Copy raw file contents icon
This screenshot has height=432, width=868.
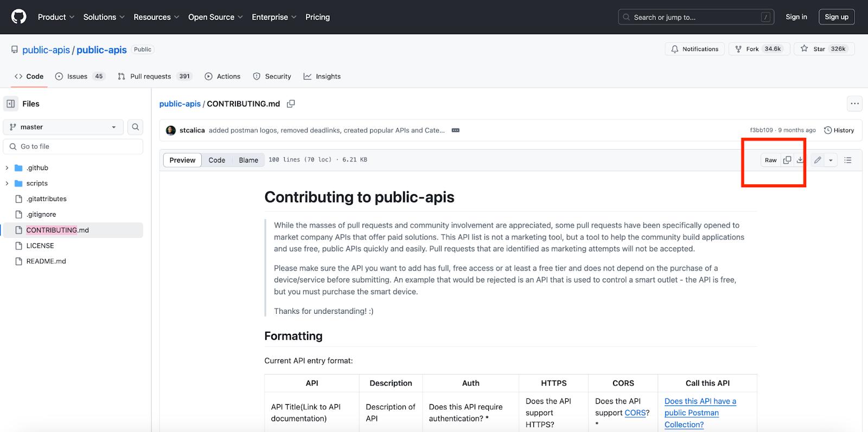pyautogui.click(x=787, y=160)
